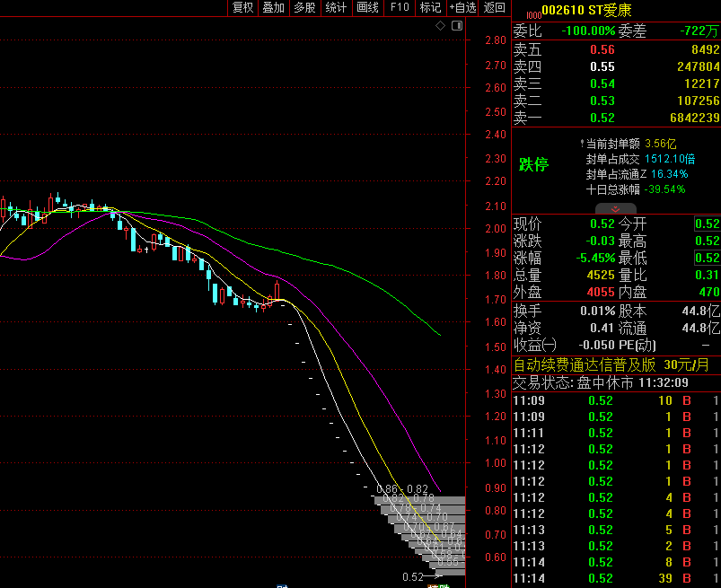Click the stock title 002610 ST爱康
721x588 pixels.
click(586, 10)
